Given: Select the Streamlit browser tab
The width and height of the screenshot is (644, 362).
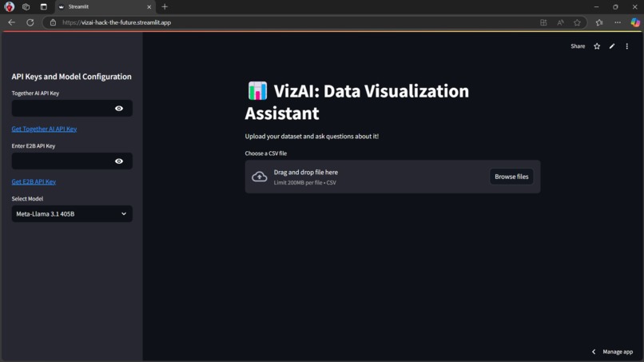Looking at the screenshot, I should tap(105, 6).
